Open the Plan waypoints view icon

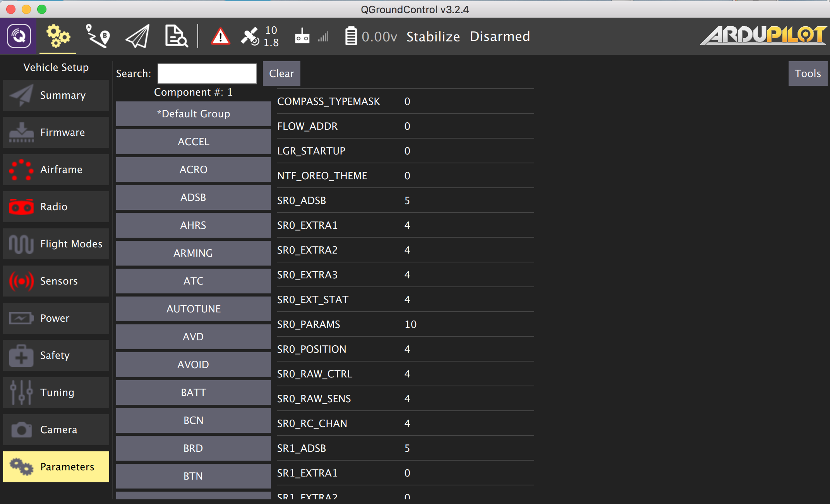point(98,36)
